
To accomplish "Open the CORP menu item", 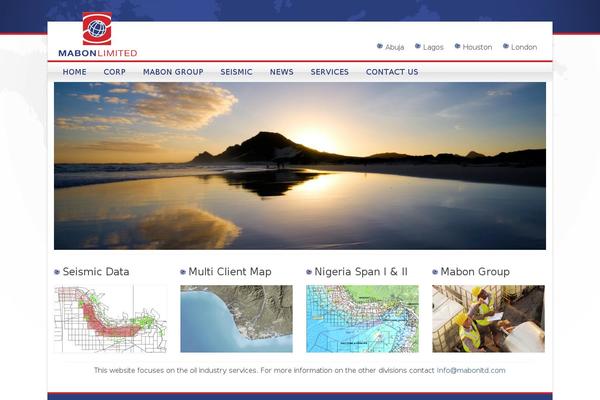I will [x=114, y=72].
